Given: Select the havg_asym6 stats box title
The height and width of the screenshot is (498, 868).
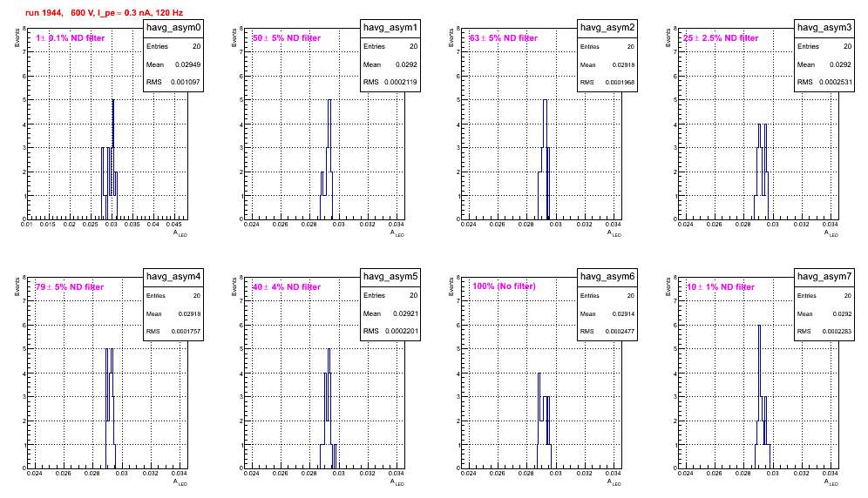Looking at the screenshot, I should (607, 276).
